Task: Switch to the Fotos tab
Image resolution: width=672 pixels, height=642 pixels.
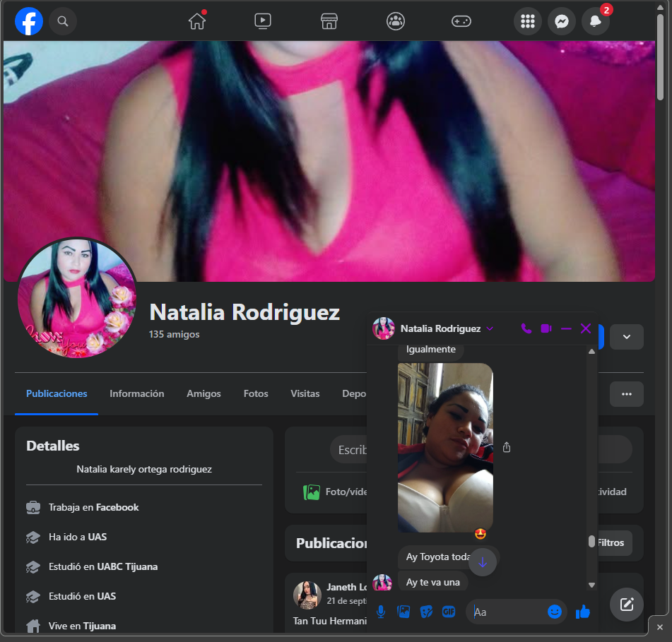Action: (256, 393)
